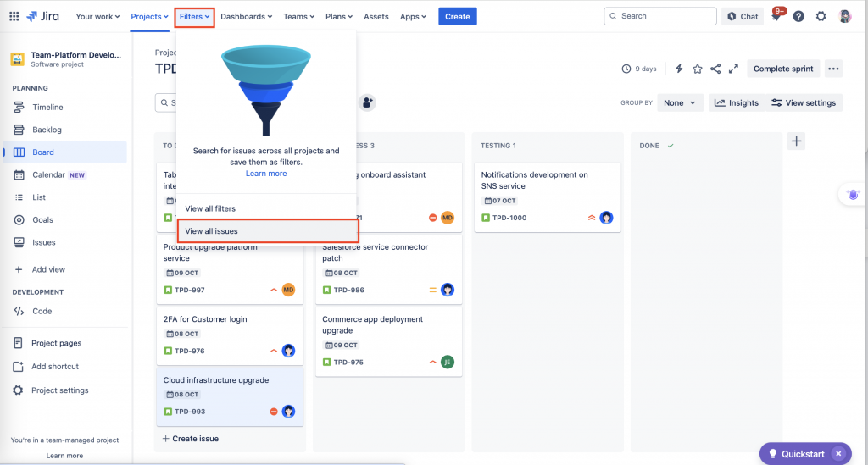Star this board as favorite
The image size is (868, 465).
click(698, 69)
